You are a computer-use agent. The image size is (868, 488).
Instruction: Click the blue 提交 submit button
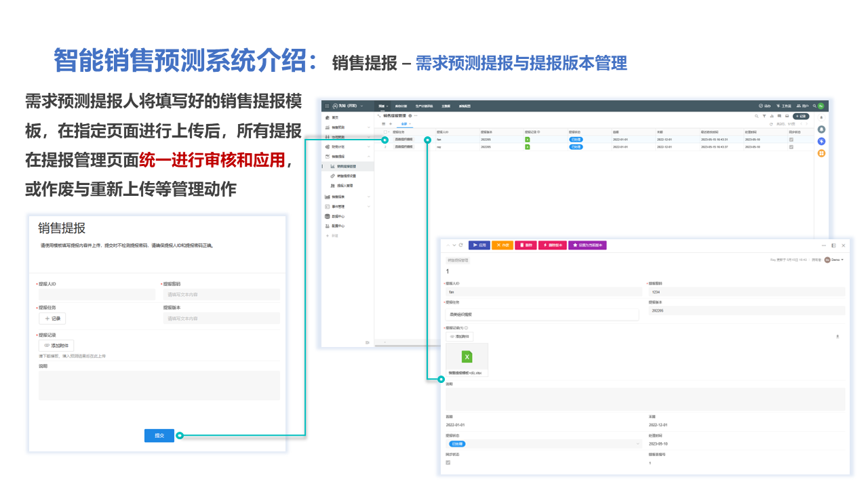pos(159,436)
